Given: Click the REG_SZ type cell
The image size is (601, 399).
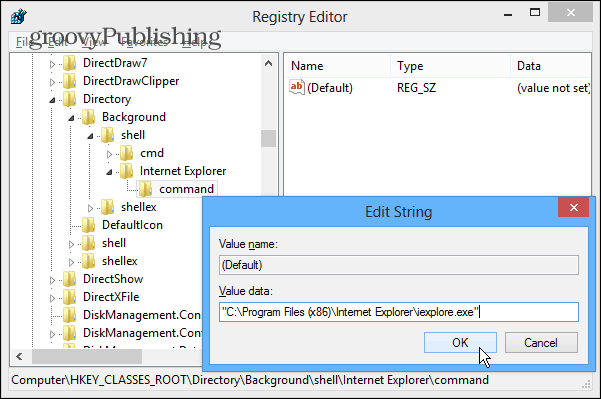Looking at the screenshot, I should [416, 88].
